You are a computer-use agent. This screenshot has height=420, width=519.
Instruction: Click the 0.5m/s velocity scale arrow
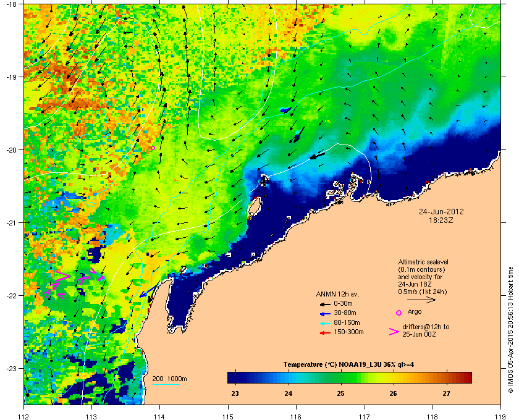[x=421, y=300]
